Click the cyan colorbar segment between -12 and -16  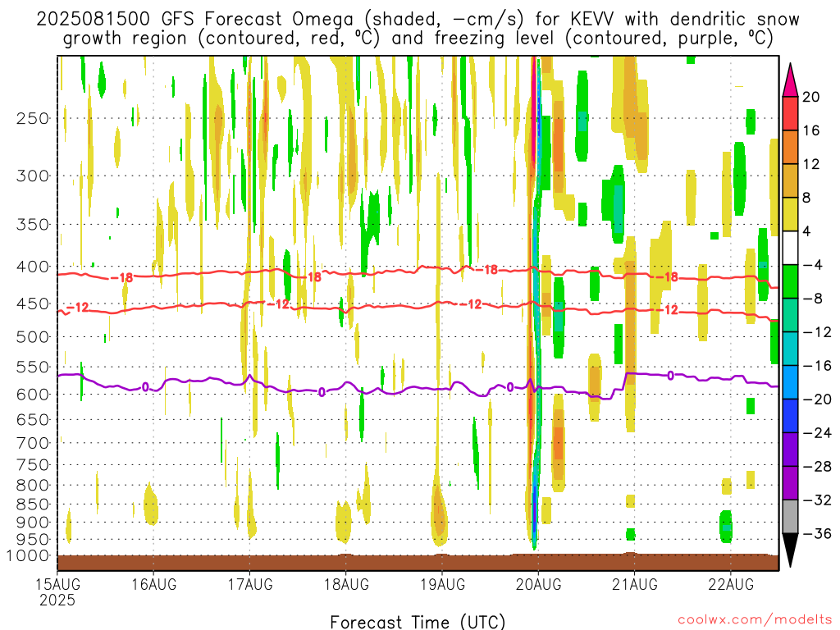790,349
